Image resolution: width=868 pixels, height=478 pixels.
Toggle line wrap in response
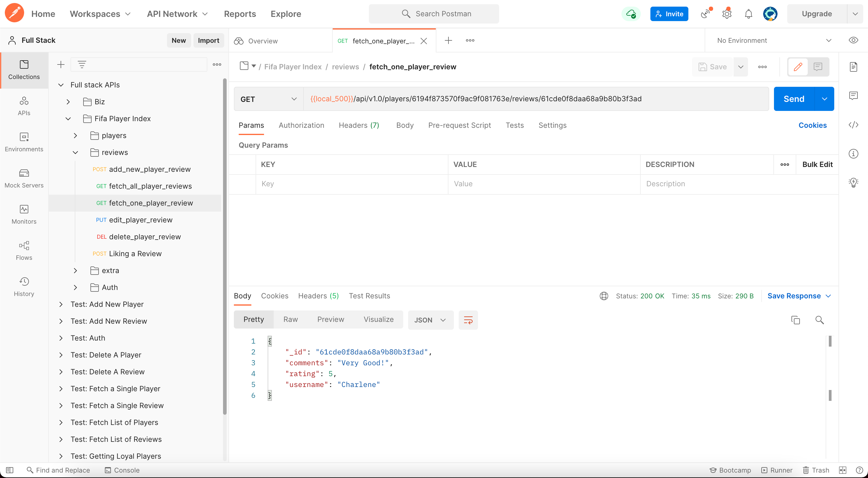pyautogui.click(x=468, y=320)
